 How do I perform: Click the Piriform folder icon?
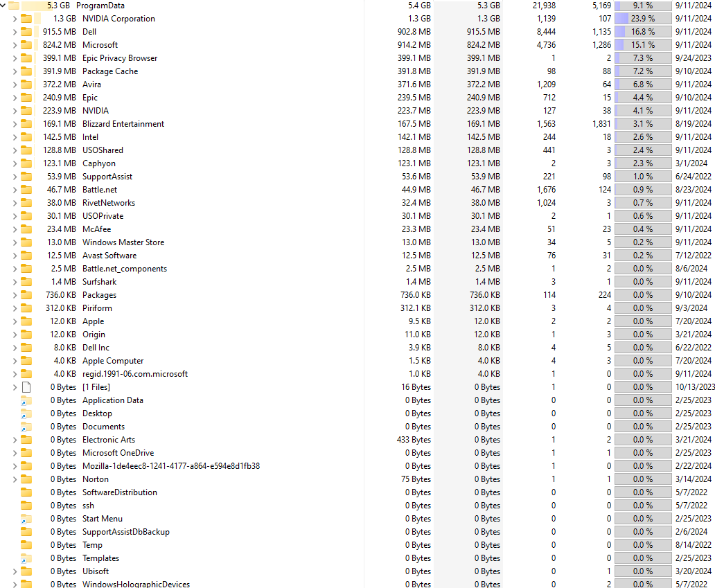(26, 309)
